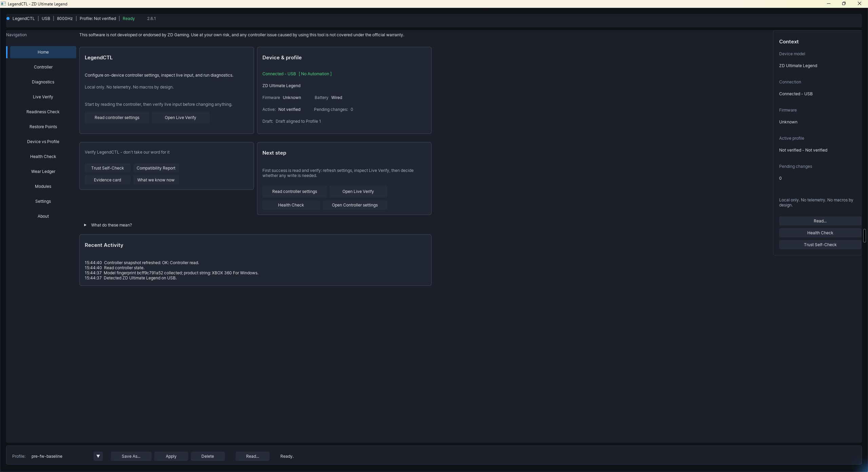This screenshot has width=868, height=472.
Task: Click Read controller settings in LegendCTL card
Action: point(117,118)
